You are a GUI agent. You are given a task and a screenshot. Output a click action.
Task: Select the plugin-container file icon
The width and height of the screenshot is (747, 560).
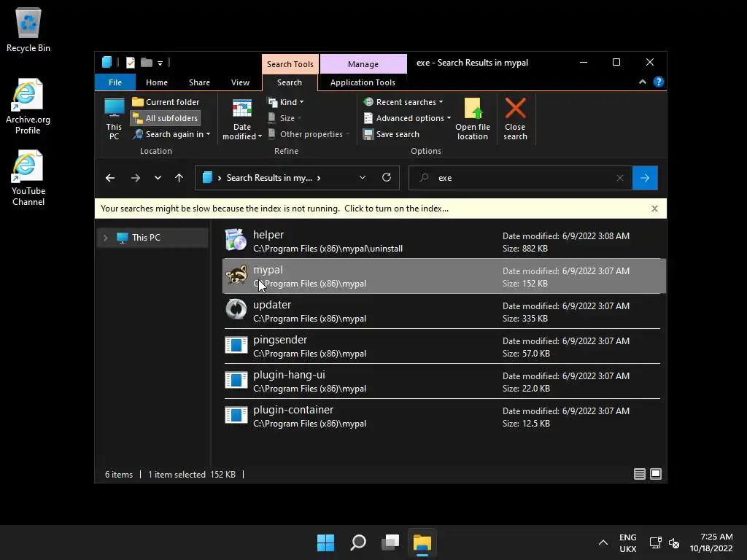coord(236,414)
